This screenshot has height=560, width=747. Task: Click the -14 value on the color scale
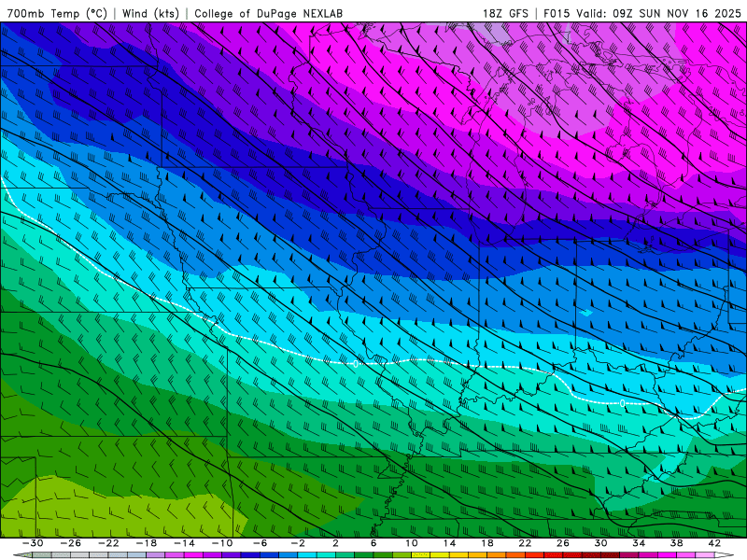coord(184,543)
